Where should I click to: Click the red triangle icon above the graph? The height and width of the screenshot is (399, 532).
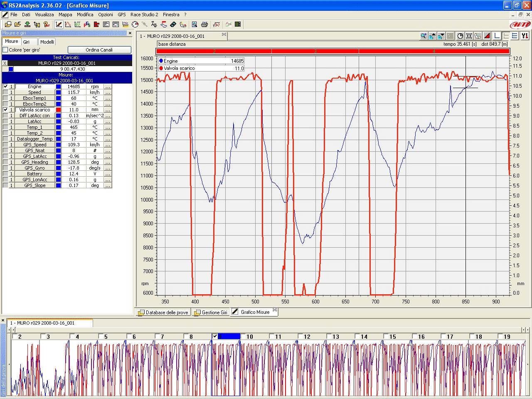[487, 36]
